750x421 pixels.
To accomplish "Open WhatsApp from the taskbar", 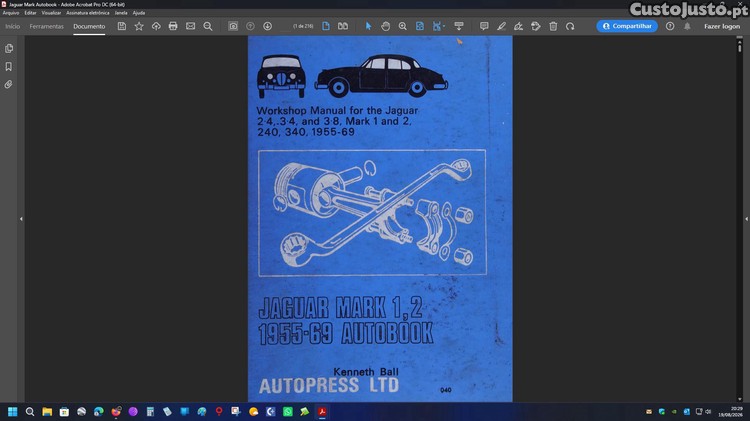I will [x=287, y=411].
